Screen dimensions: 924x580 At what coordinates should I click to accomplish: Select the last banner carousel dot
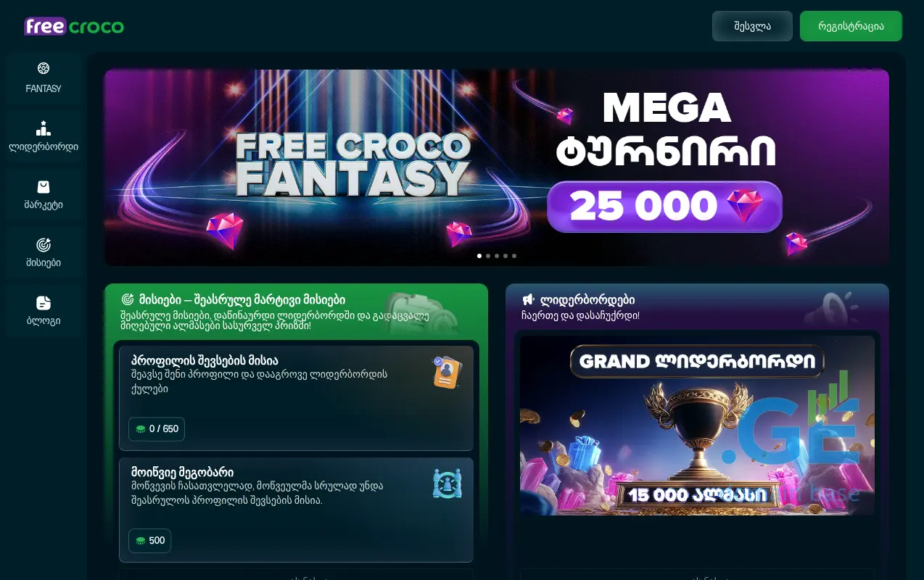(514, 256)
